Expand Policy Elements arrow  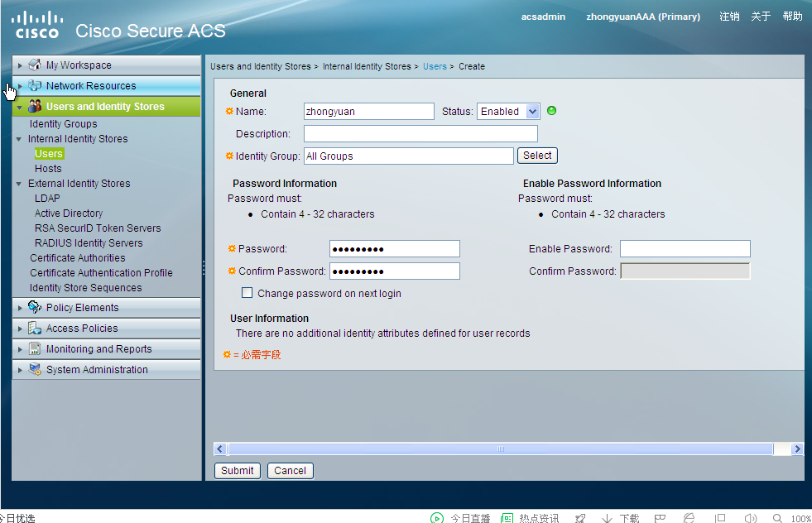(x=20, y=308)
